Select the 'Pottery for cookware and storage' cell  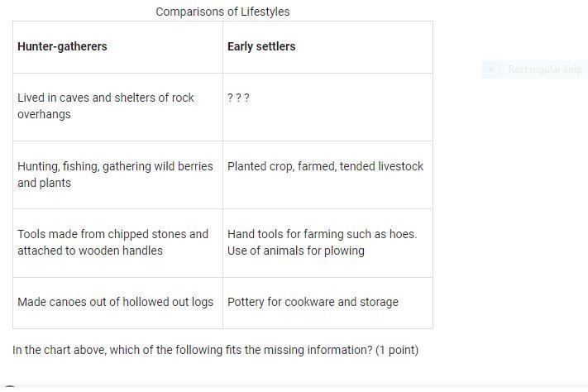313,302
